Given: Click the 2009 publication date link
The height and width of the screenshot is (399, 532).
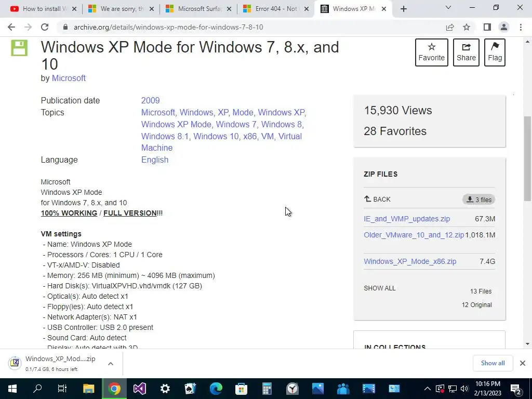Looking at the screenshot, I should [x=150, y=100].
